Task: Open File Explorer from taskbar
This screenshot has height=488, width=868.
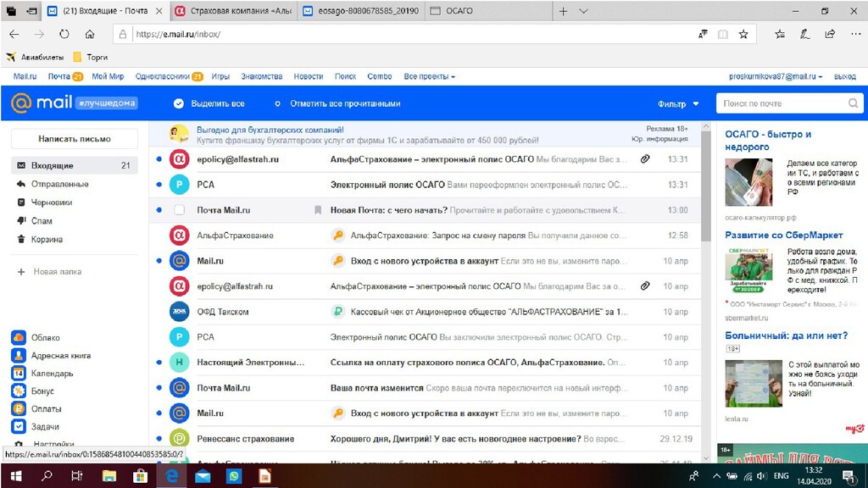Action: coord(109,476)
